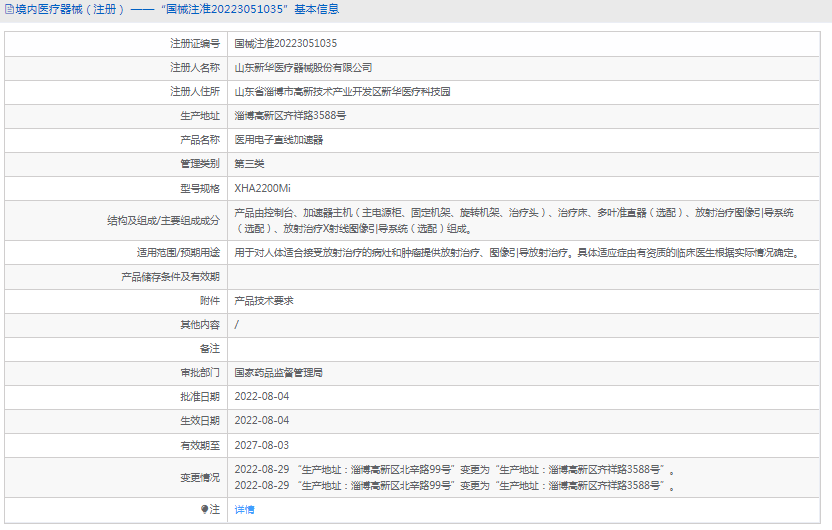
Task: Select the structure description starting 产品由控制台
Action: coord(514,221)
